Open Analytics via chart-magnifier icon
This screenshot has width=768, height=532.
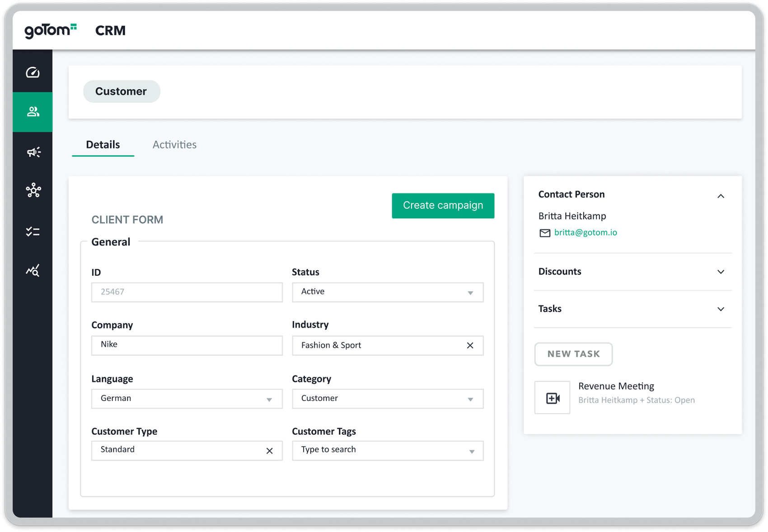click(33, 270)
